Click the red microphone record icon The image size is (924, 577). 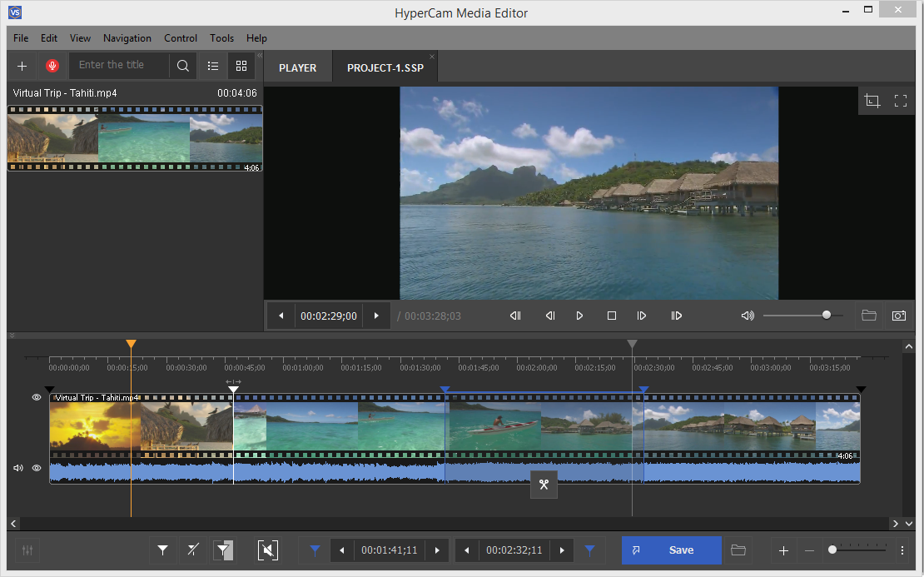52,66
